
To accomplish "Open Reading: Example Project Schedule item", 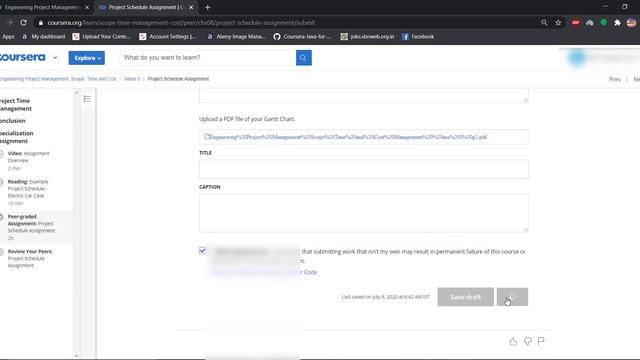I will (28, 192).
